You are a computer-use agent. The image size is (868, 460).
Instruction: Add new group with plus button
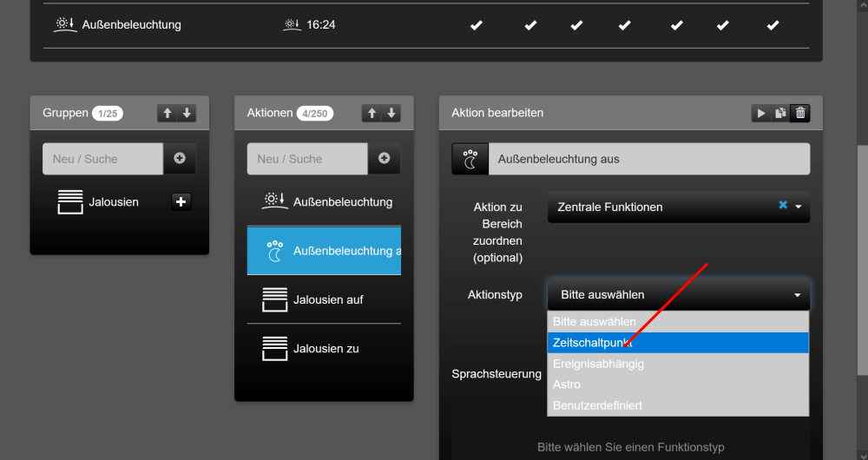pos(180,159)
